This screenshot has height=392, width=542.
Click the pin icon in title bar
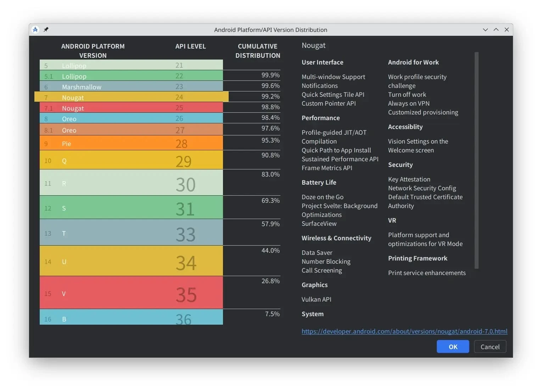[46, 30]
